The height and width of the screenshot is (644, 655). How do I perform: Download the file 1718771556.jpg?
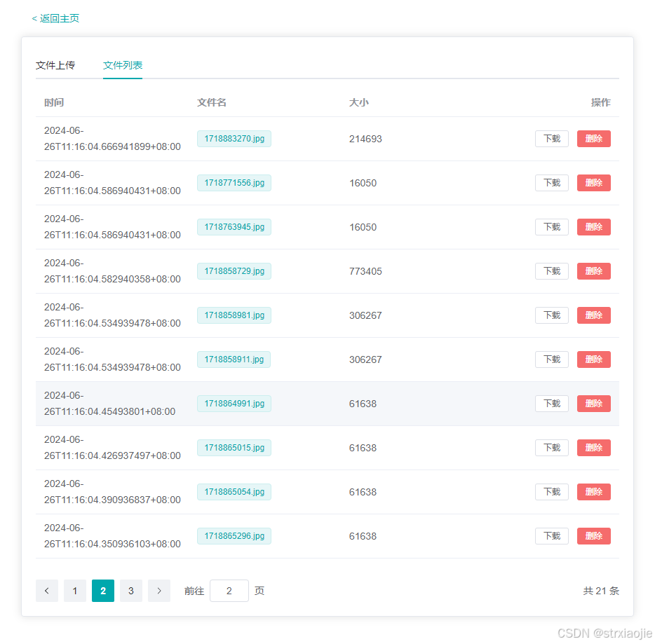pos(551,183)
